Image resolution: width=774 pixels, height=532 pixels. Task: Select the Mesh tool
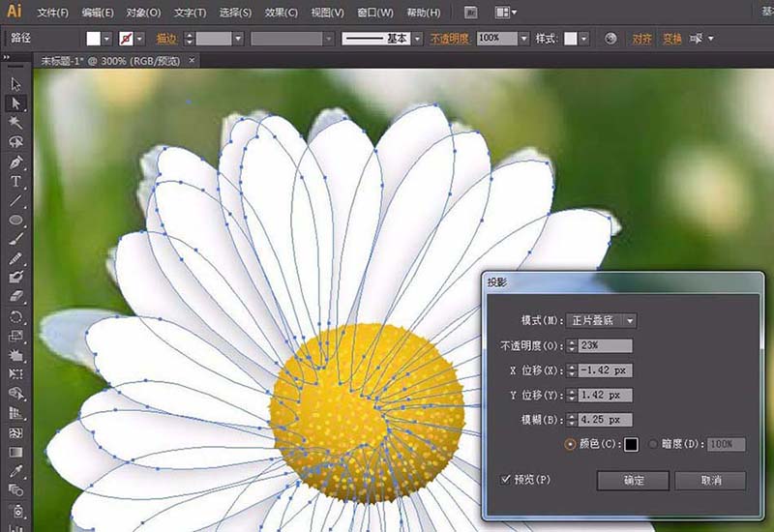[x=15, y=432]
